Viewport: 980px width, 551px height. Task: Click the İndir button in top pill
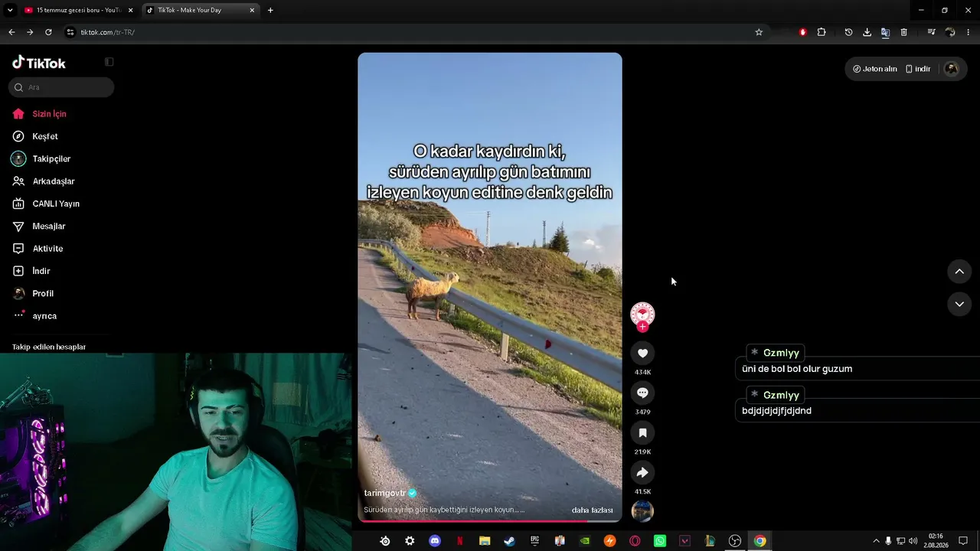coord(918,69)
